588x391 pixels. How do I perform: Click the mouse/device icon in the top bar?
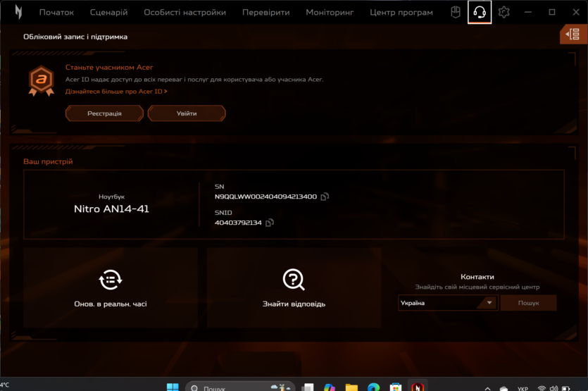tap(456, 12)
